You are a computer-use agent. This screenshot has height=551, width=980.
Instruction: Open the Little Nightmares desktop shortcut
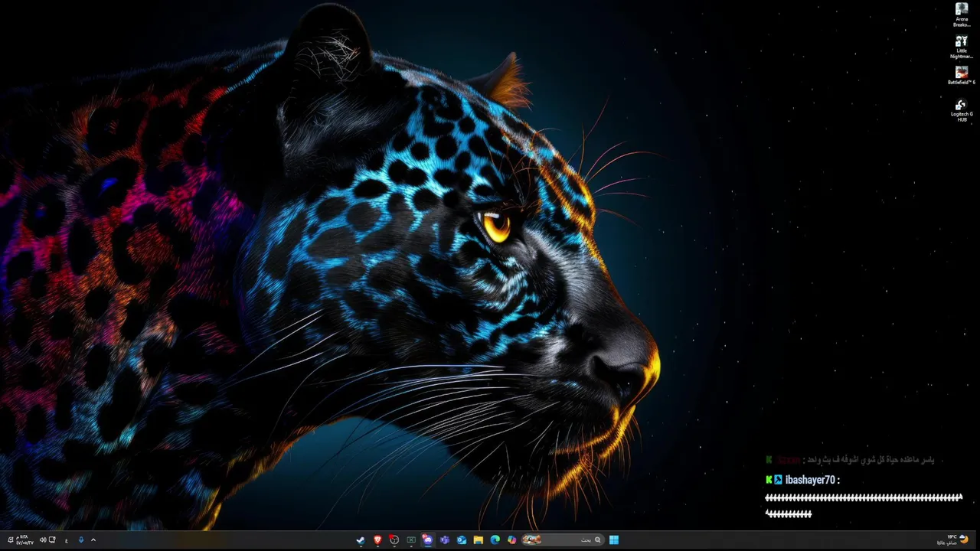pyautogui.click(x=962, y=46)
